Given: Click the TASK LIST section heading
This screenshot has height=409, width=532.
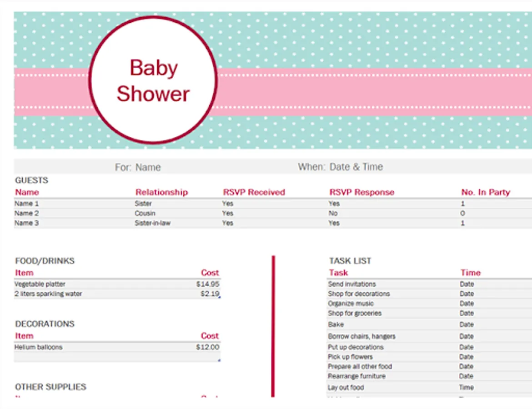Looking at the screenshot, I should (x=350, y=261).
